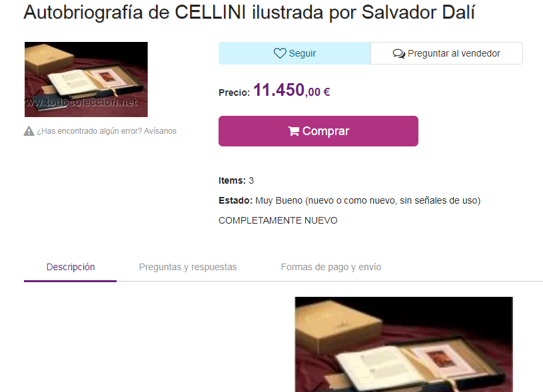
Task: Click the todocoleccion.net watermark on the thumbnail
Action: click(x=81, y=102)
